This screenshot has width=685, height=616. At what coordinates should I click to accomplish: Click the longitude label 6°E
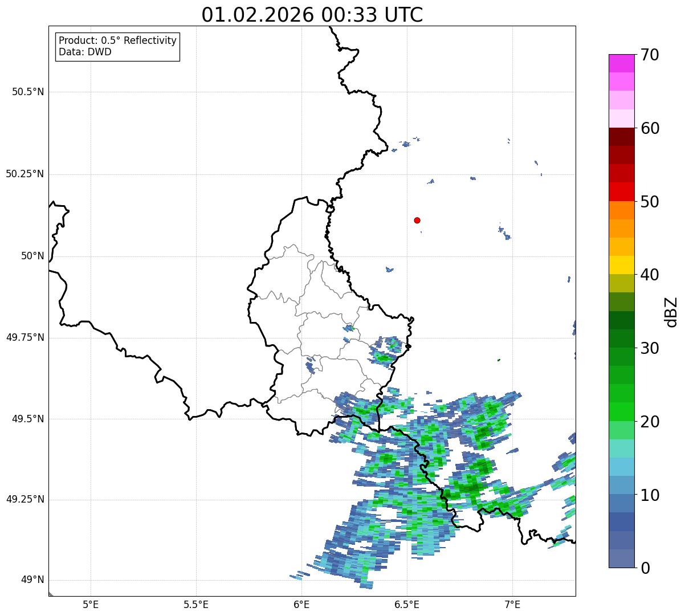coord(301,604)
